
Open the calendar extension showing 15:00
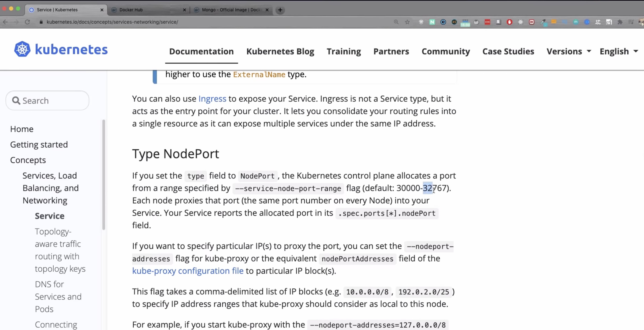click(x=465, y=23)
